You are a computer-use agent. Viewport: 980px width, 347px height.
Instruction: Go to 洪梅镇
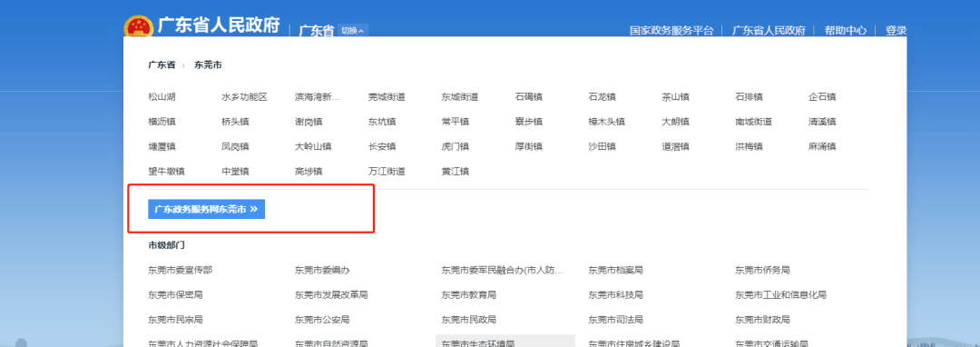749,147
